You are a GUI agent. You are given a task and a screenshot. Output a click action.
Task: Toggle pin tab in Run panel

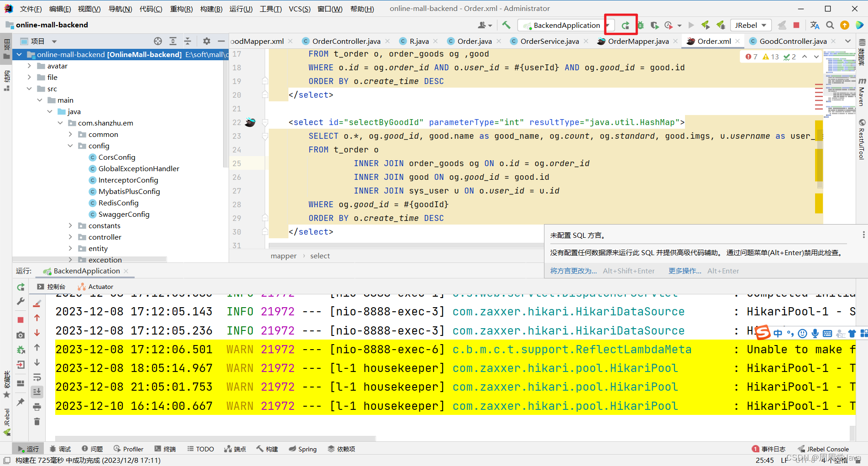pos(21,402)
